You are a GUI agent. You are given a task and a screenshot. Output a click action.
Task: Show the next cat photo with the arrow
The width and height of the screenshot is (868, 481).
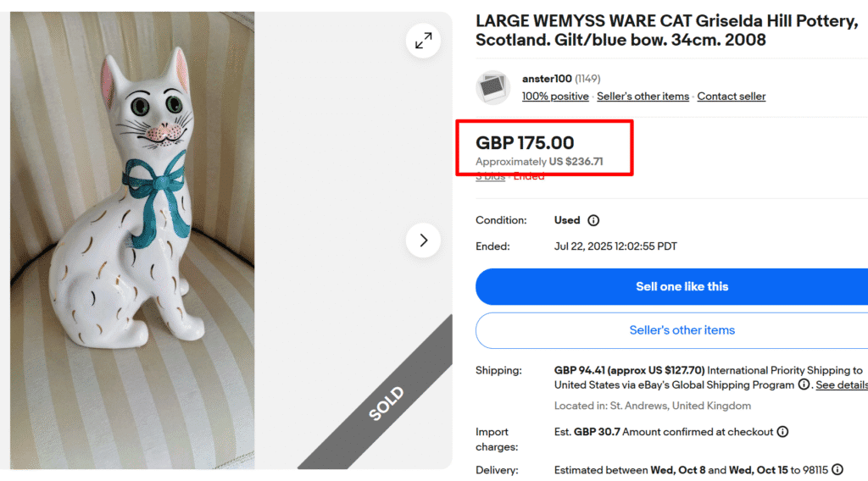pos(423,240)
